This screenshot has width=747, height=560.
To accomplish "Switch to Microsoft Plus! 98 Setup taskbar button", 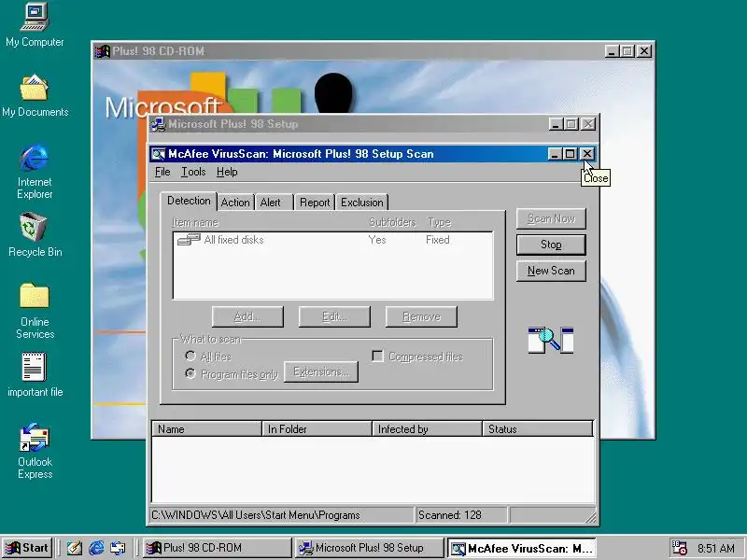I will point(369,548).
